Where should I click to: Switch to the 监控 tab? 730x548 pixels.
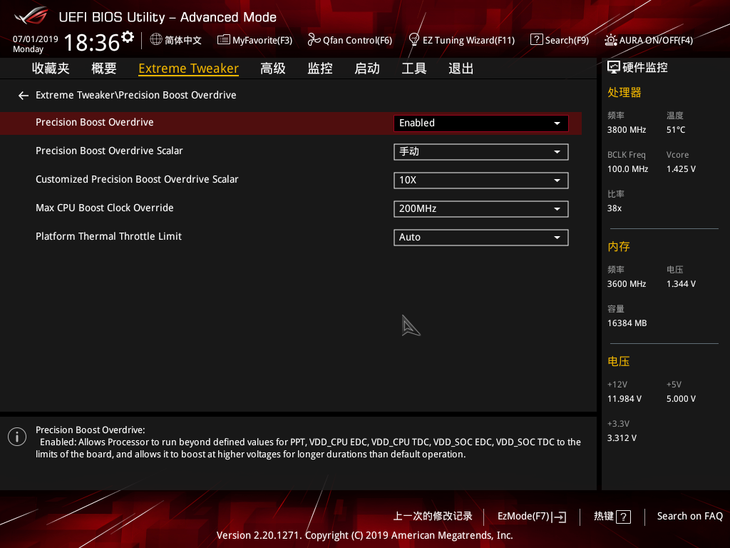click(x=320, y=68)
